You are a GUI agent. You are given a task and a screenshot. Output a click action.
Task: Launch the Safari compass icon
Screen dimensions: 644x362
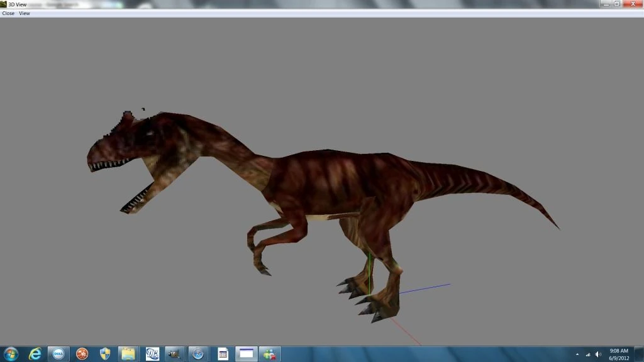(197, 354)
